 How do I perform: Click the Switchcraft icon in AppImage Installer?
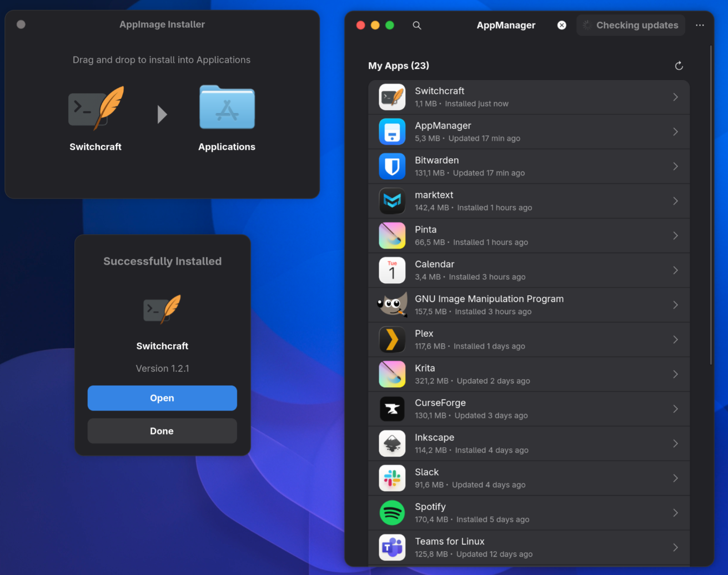click(96, 108)
